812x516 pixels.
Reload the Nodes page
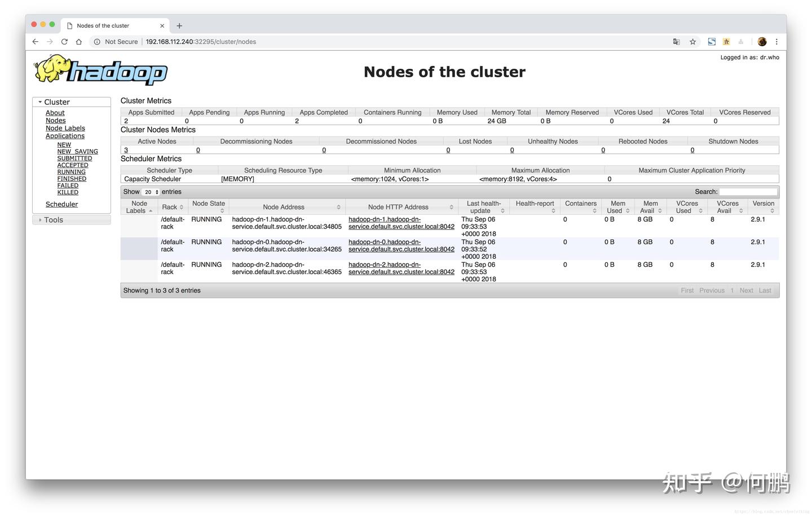pos(64,42)
